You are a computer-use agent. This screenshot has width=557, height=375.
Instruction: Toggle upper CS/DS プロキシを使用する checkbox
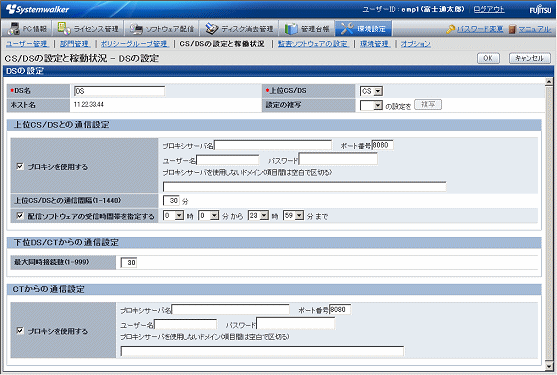tap(20, 166)
